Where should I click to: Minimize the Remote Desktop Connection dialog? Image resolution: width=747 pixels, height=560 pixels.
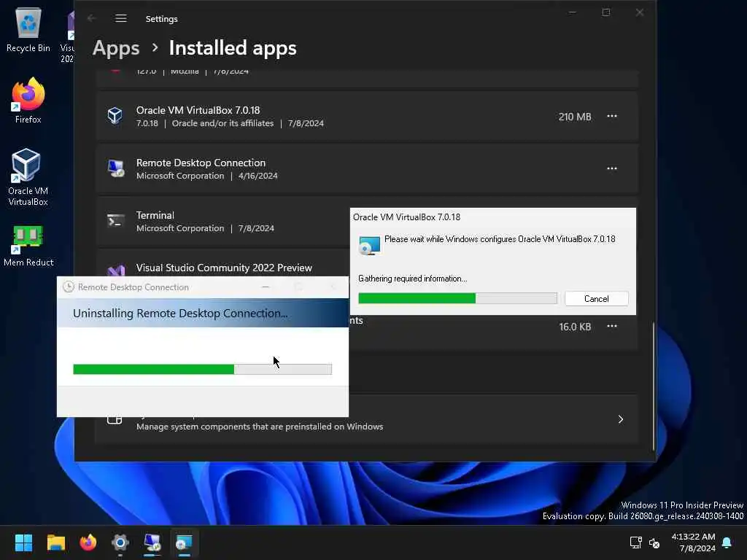(266, 287)
